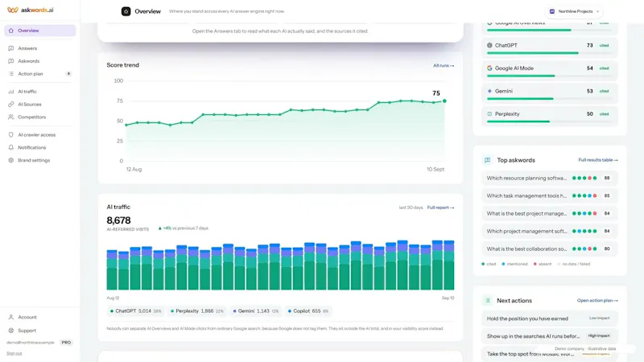The image size is (644, 362).
Task: Click the Top askwords panel icon
Action: (488, 160)
